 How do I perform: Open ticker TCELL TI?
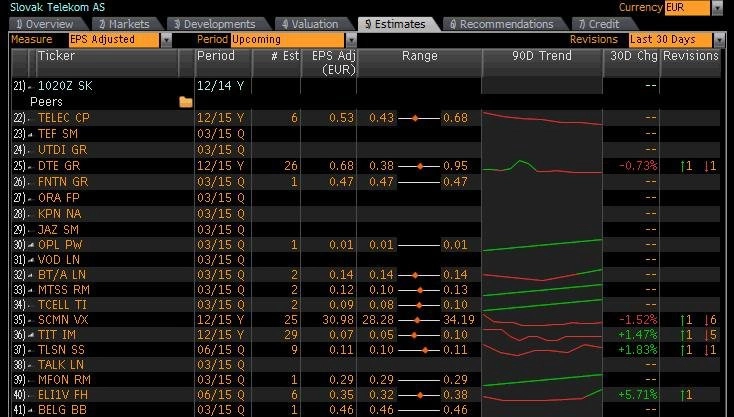click(63, 305)
